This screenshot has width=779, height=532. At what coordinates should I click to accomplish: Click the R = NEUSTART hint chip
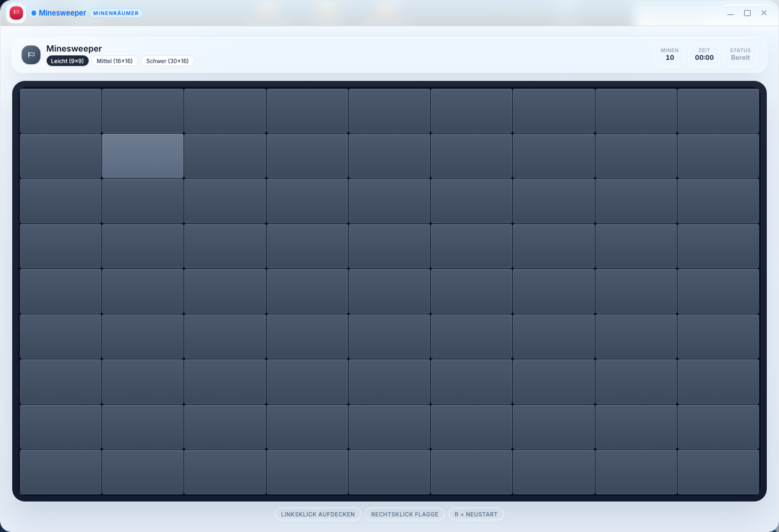coord(476,514)
